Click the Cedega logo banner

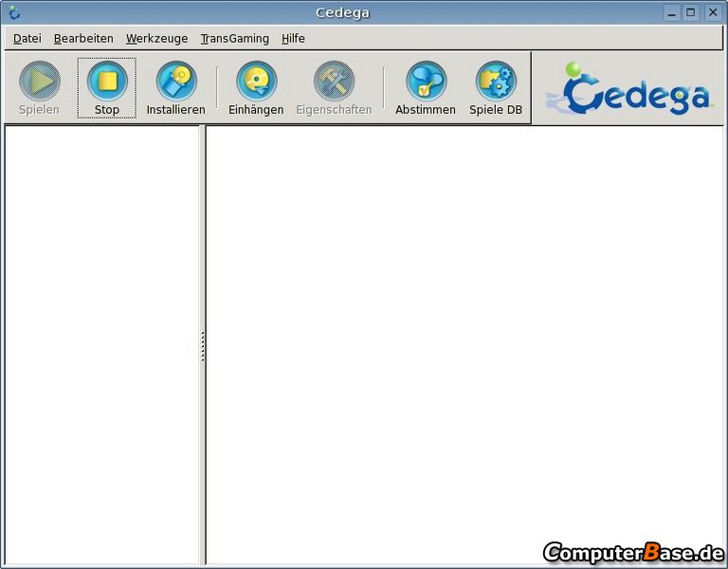628,89
